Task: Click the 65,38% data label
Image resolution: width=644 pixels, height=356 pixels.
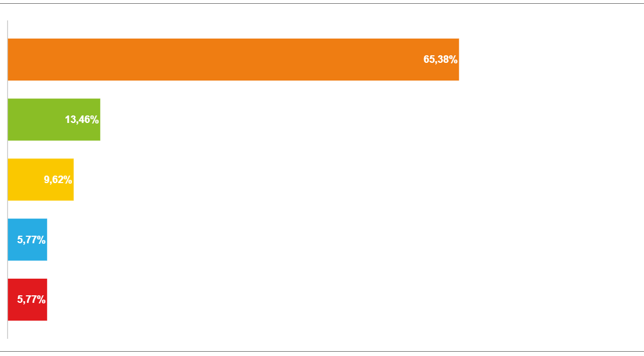Action: (x=441, y=60)
